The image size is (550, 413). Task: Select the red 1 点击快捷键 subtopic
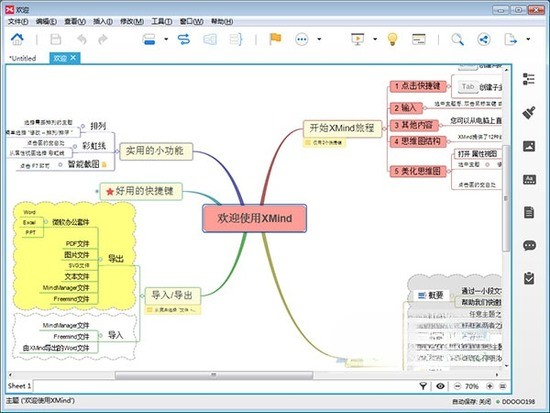(418, 86)
